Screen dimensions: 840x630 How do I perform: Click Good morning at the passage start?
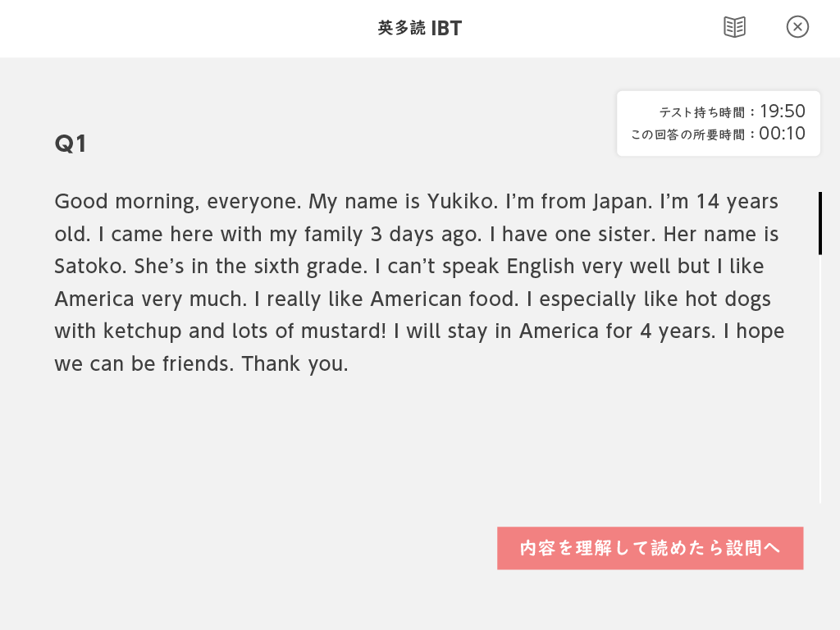tap(127, 202)
